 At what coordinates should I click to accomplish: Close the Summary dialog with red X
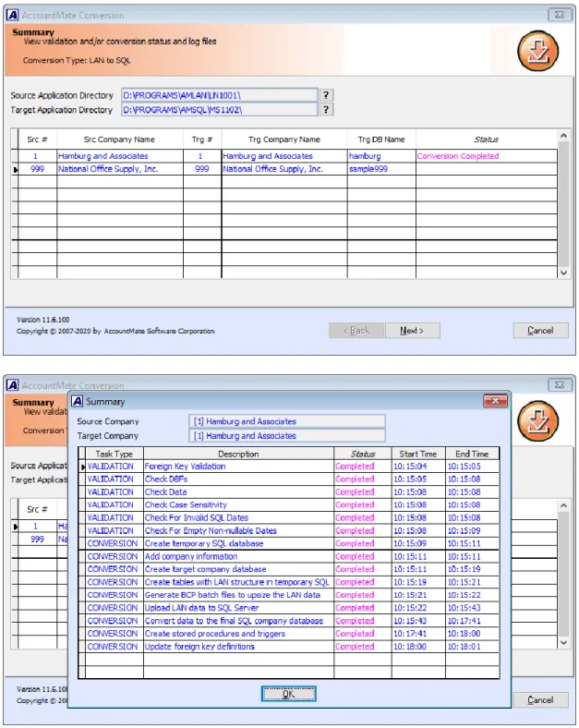click(495, 401)
